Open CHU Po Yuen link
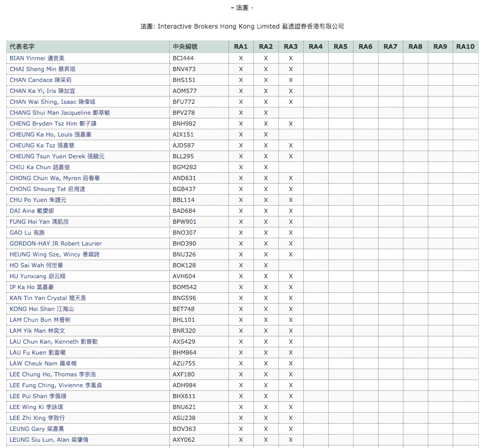487x448 pixels. pyautogui.click(x=38, y=200)
